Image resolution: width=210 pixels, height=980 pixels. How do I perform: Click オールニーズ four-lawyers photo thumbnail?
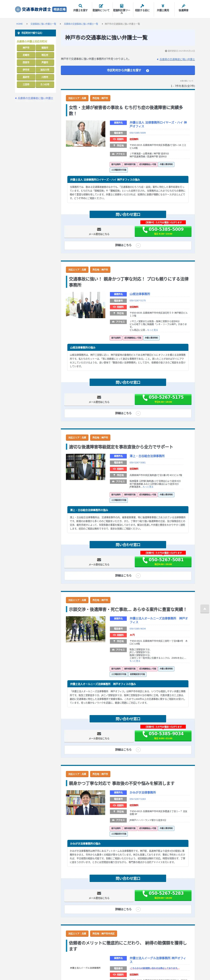tap(85, 629)
